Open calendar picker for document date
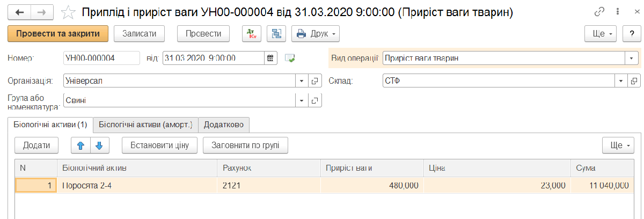This screenshot has height=219, width=644. point(270,58)
